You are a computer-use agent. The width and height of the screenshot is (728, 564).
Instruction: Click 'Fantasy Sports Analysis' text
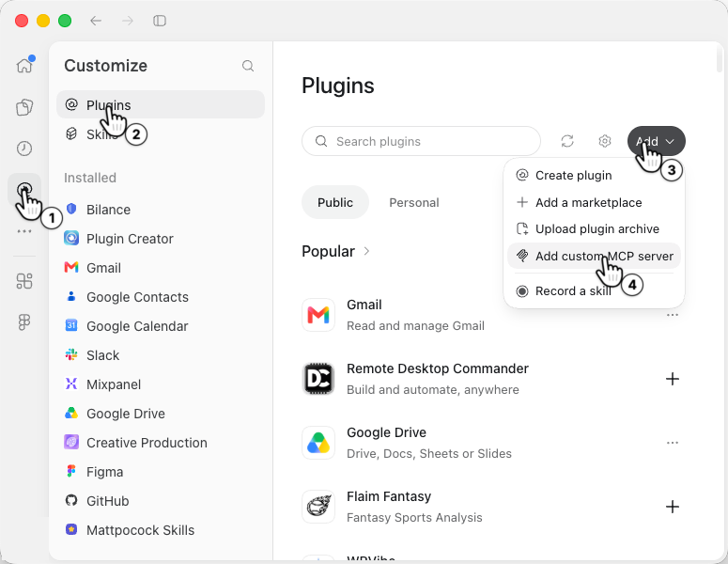414,518
